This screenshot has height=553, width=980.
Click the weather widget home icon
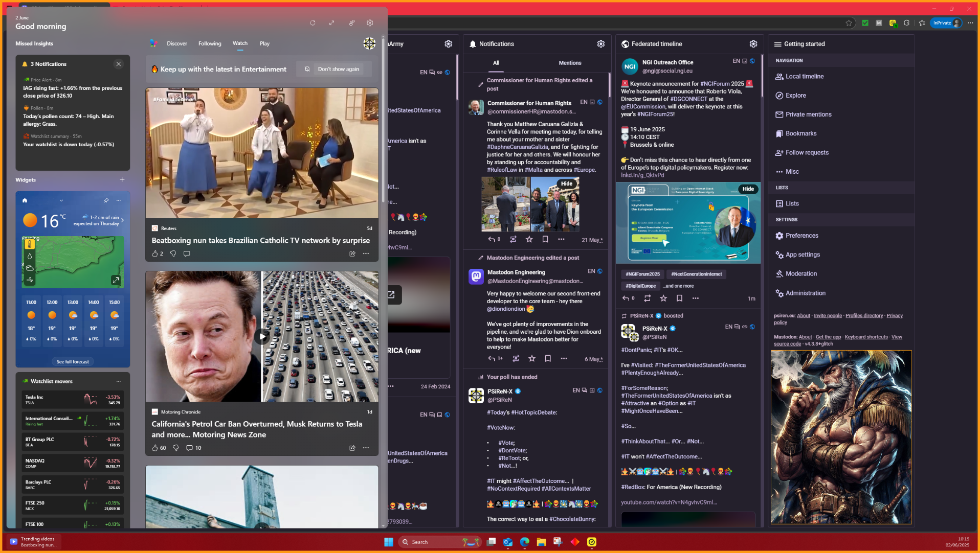pyautogui.click(x=25, y=200)
